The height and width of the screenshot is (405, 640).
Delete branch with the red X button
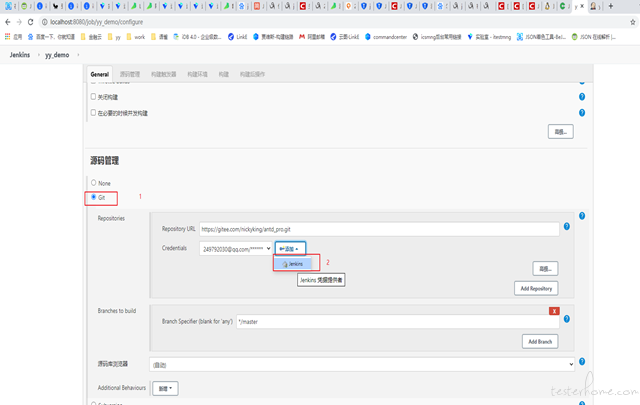554,311
